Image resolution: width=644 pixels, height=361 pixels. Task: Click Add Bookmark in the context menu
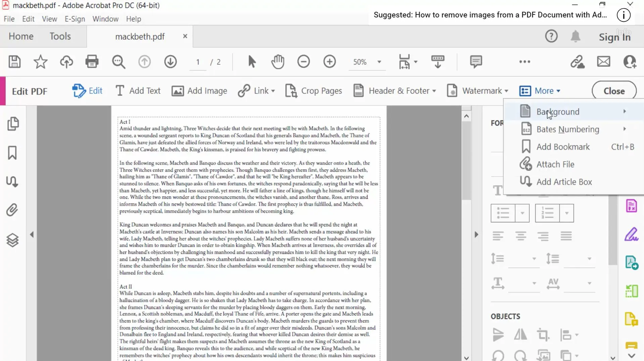coord(562,147)
